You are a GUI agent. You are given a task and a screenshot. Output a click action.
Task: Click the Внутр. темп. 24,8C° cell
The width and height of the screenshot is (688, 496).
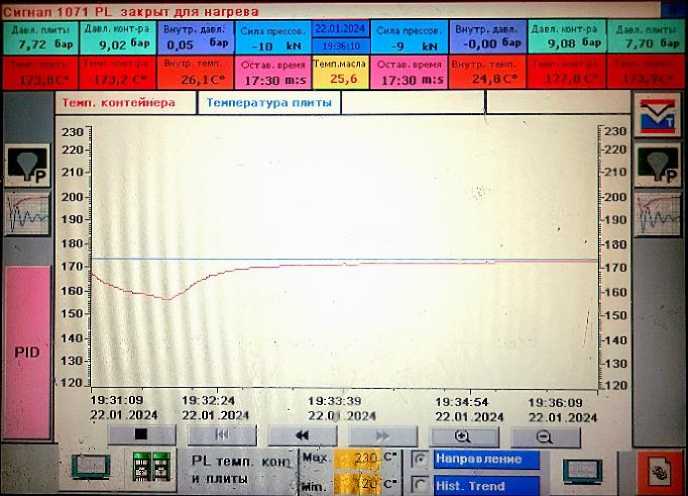coord(487,72)
